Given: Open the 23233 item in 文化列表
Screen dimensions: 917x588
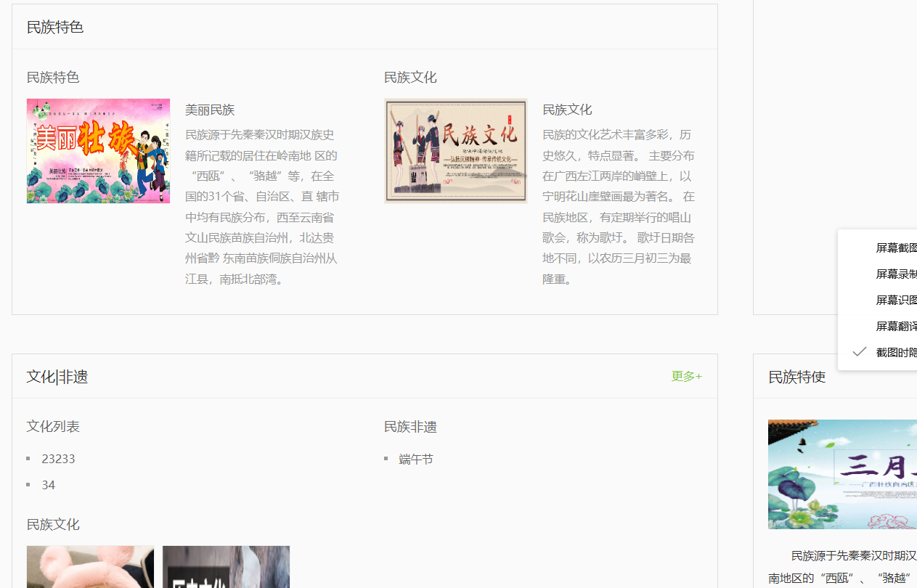Looking at the screenshot, I should click(x=58, y=459).
